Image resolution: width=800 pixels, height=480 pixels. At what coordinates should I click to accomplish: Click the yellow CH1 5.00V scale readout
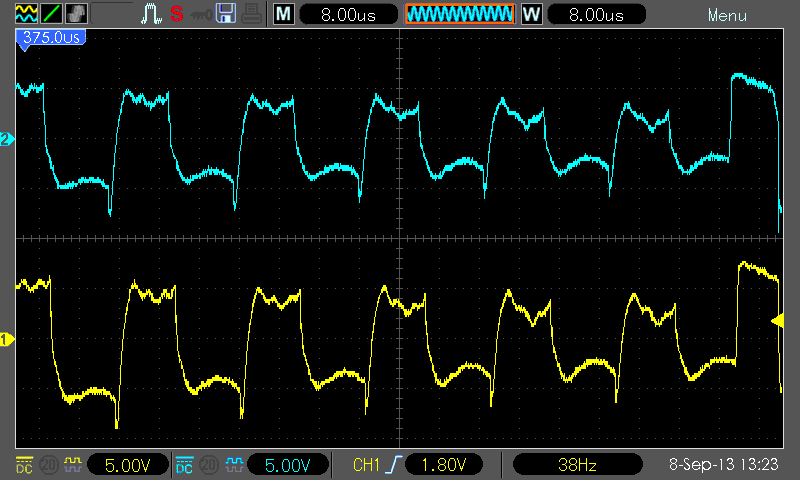point(128,465)
